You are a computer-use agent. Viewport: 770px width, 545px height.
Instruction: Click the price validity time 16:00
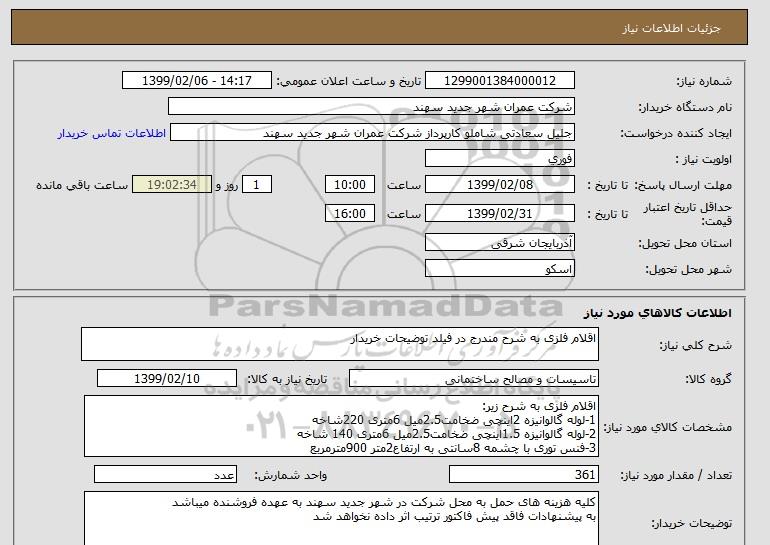tap(350, 214)
